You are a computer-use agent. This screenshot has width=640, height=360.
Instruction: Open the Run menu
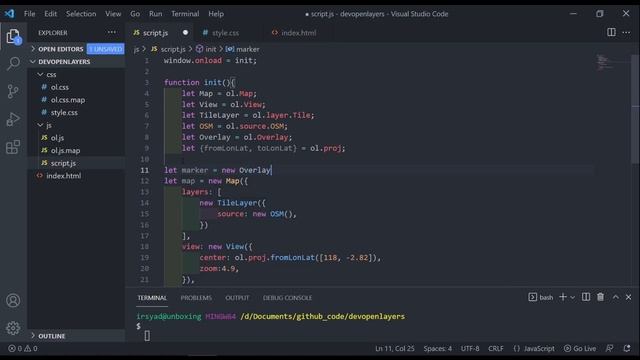coord(156,13)
